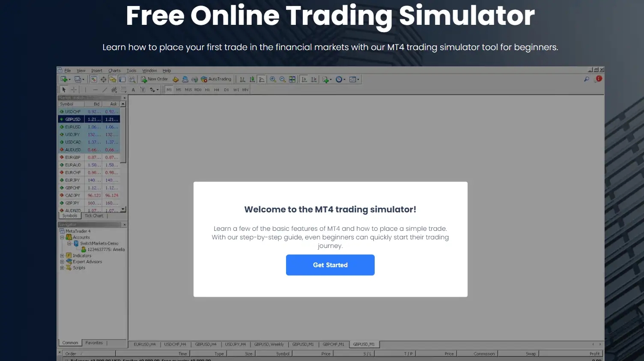Select account 1234637775: Amelia
Screen dimensions: 644x361
click(103, 249)
